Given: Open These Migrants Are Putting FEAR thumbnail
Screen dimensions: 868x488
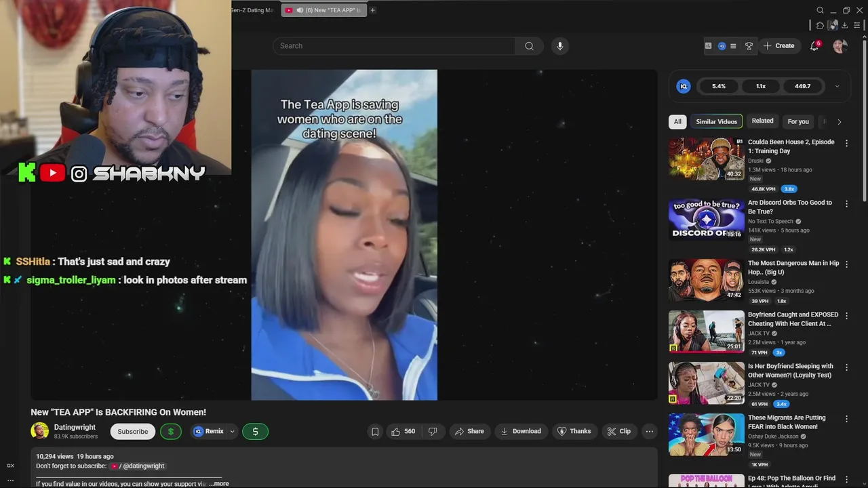Looking at the screenshot, I should pos(707,434).
